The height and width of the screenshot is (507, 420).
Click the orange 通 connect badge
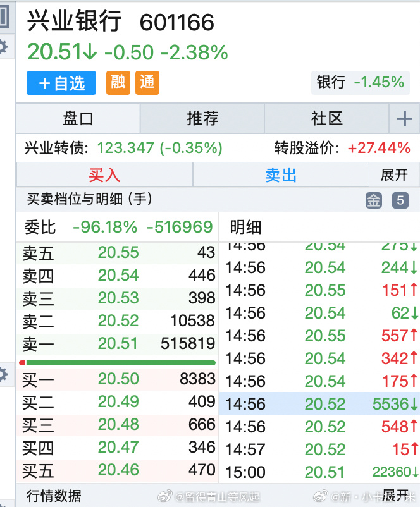[x=147, y=83]
